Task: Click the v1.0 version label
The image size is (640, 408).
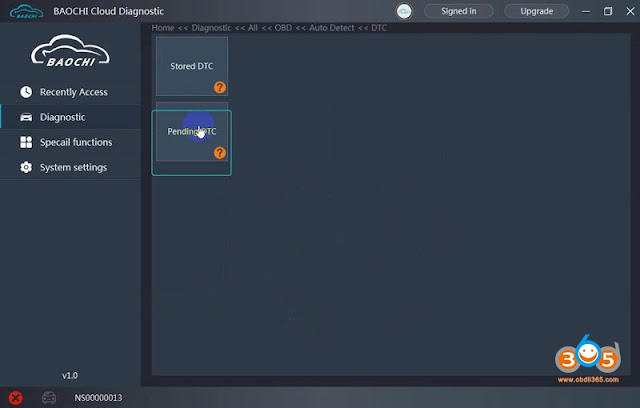Action: pyautogui.click(x=70, y=375)
